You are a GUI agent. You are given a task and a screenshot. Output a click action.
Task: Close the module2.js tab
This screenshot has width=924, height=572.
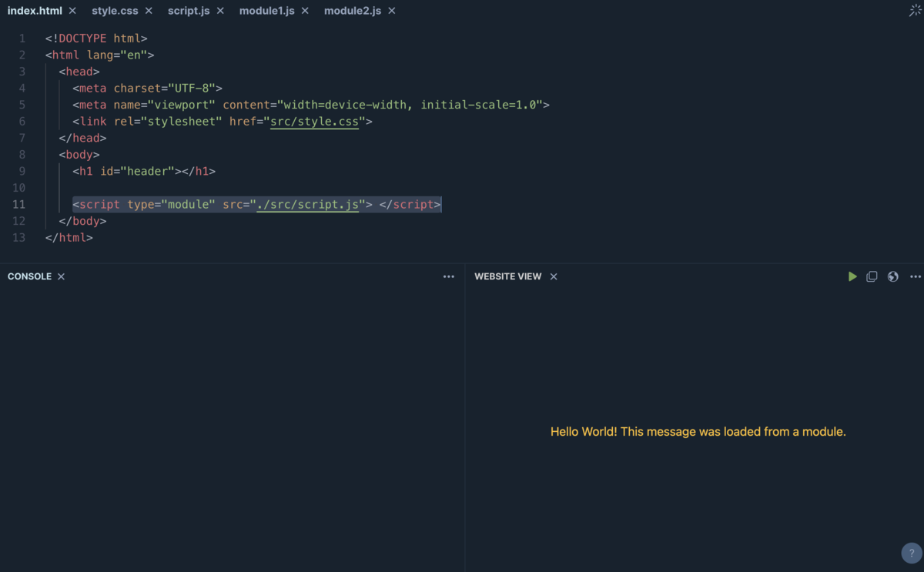pos(391,11)
